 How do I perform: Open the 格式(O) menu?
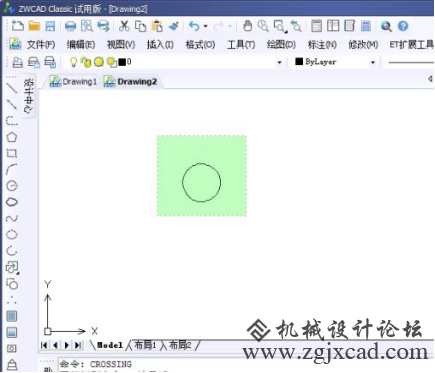tap(200, 44)
